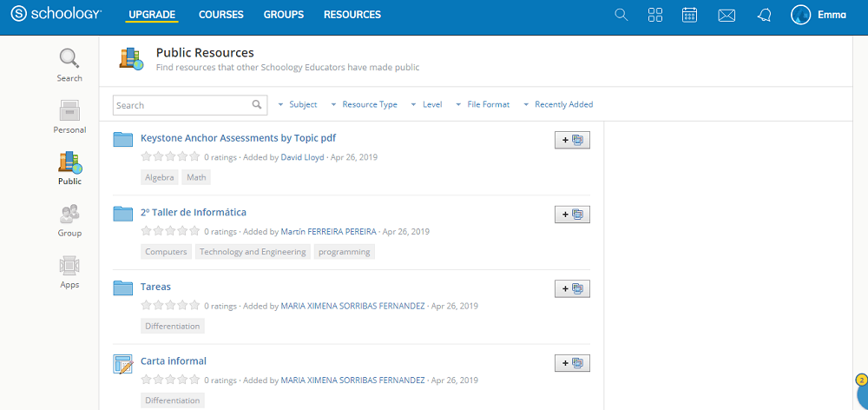Image resolution: width=868 pixels, height=410 pixels.
Task: Click the public resources search field
Action: click(182, 105)
